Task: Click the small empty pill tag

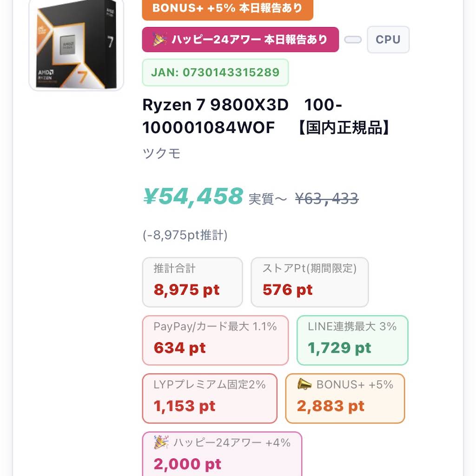Action: click(x=353, y=40)
